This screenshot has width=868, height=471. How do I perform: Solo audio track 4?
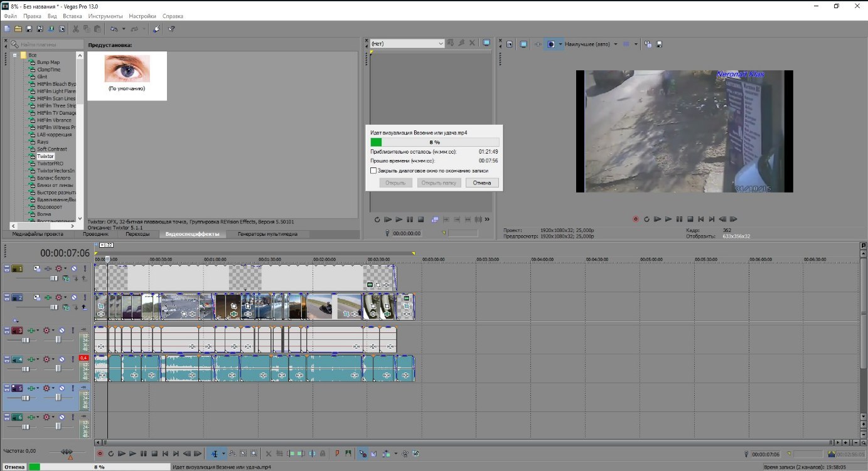73,359
